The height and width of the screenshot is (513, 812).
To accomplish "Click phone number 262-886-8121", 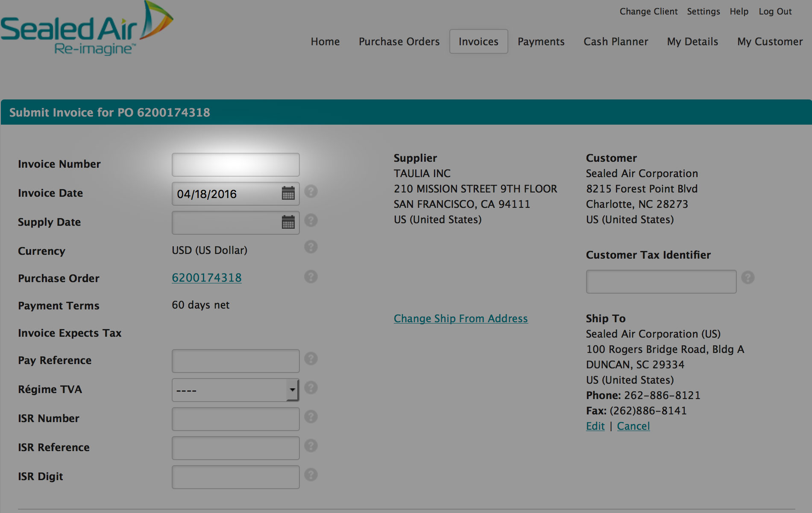I will tap(662, 395).
